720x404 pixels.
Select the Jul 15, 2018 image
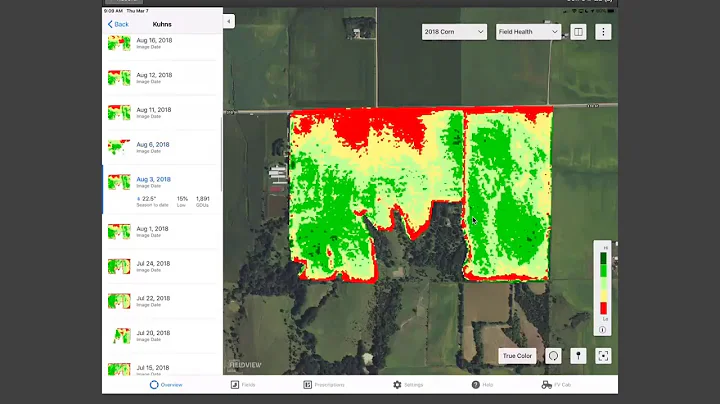(160, 366)
